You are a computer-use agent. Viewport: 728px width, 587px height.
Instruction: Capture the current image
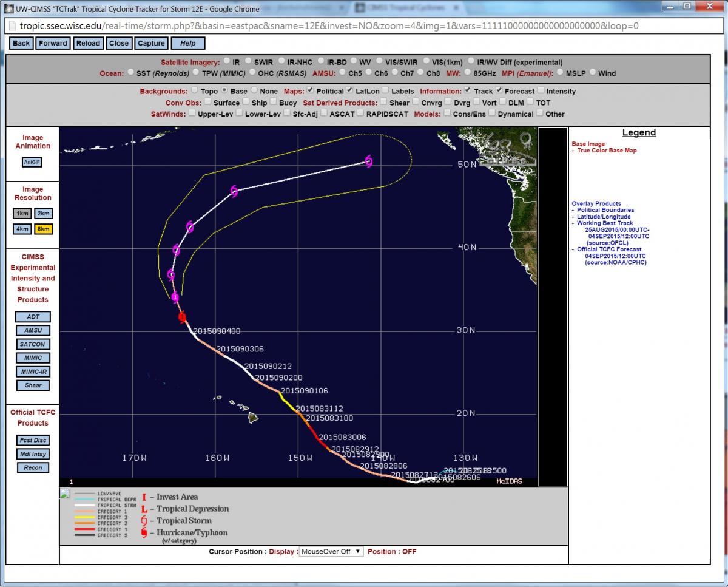click(151, 43)
